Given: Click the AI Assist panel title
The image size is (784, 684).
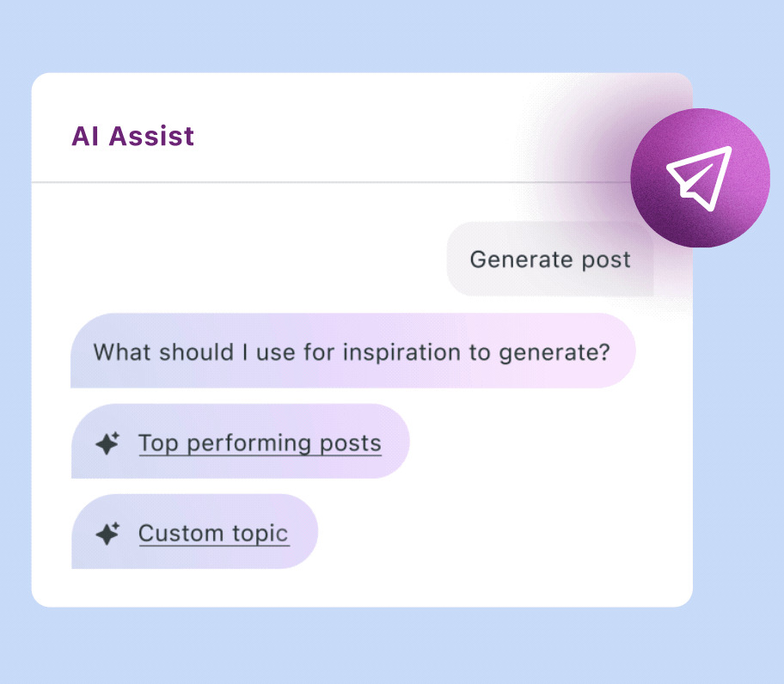Looking at the screenshot, I should [x=132, y=136].
